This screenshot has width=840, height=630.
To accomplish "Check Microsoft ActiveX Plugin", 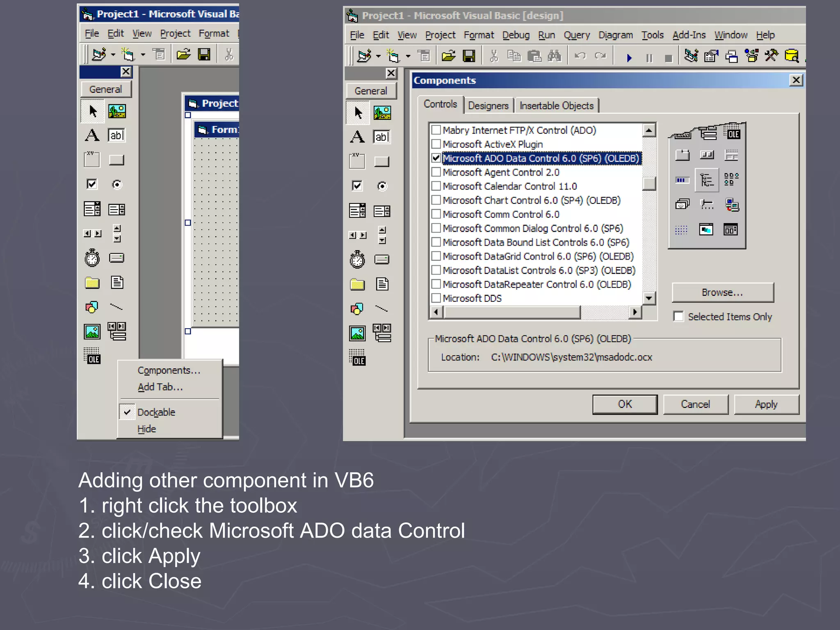I will point(436,144).
